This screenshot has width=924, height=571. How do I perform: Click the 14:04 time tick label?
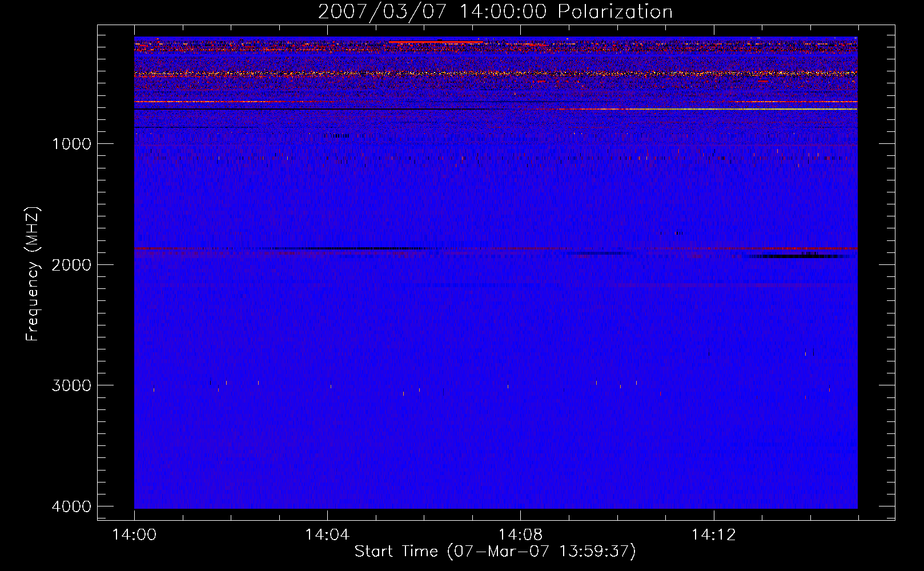point(327,534)
